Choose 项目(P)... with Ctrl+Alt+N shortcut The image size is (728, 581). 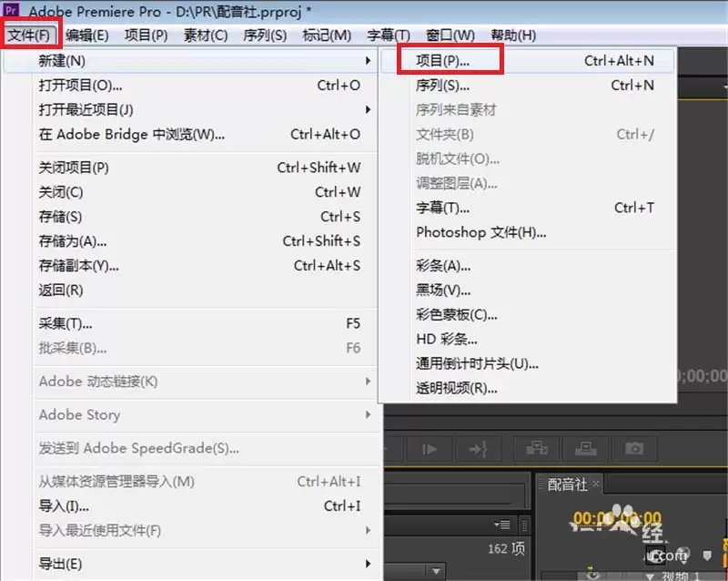(528, 61)
